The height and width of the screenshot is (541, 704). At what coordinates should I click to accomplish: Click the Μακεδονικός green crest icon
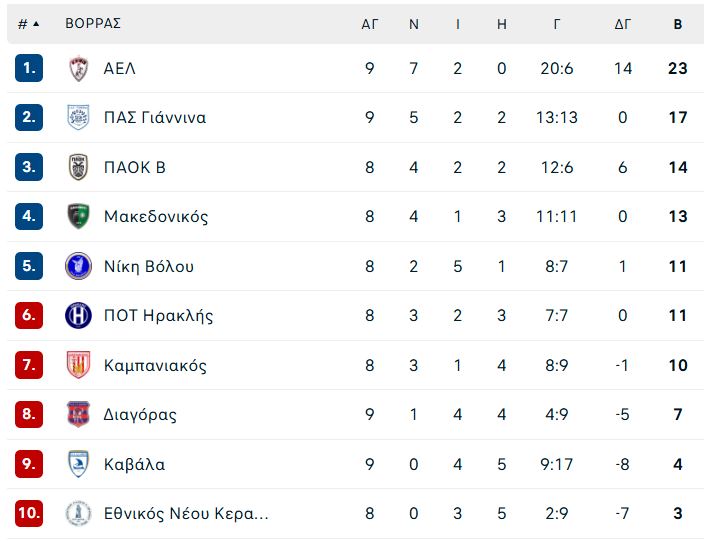click(x=78, y=216)
